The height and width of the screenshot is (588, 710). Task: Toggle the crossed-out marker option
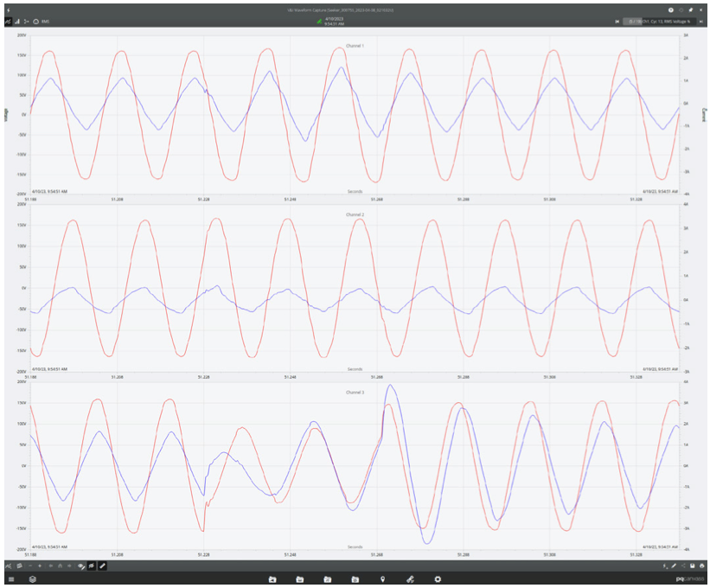coord(92,566)
